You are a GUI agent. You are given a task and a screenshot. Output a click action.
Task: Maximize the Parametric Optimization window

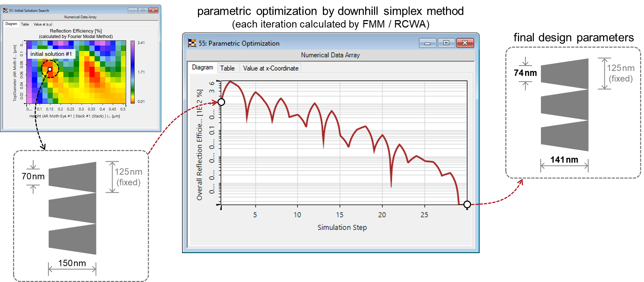click(446, 43)
